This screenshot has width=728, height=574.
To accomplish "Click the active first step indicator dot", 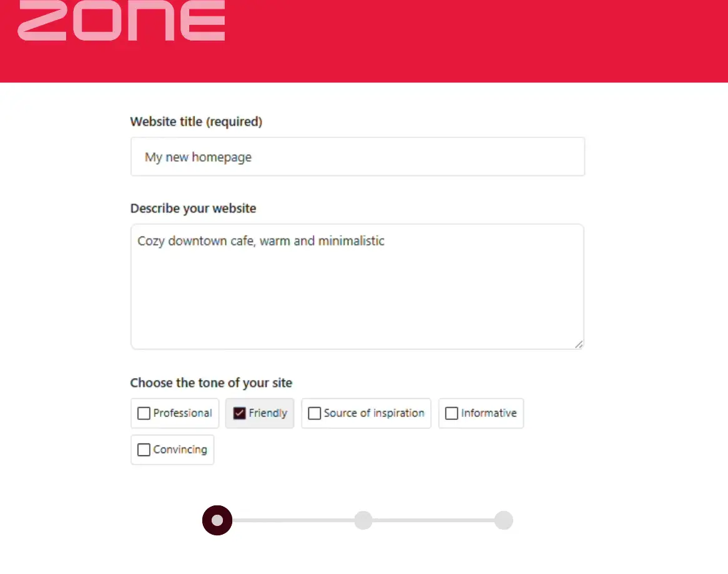I will pos(217,520).
